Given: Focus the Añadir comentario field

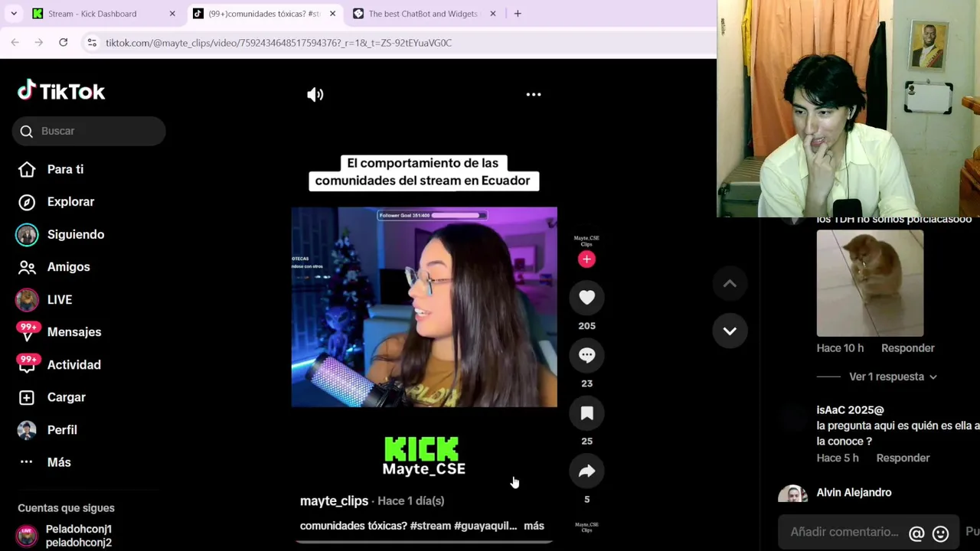Looking at the screenshot, I should coord(844,532).
